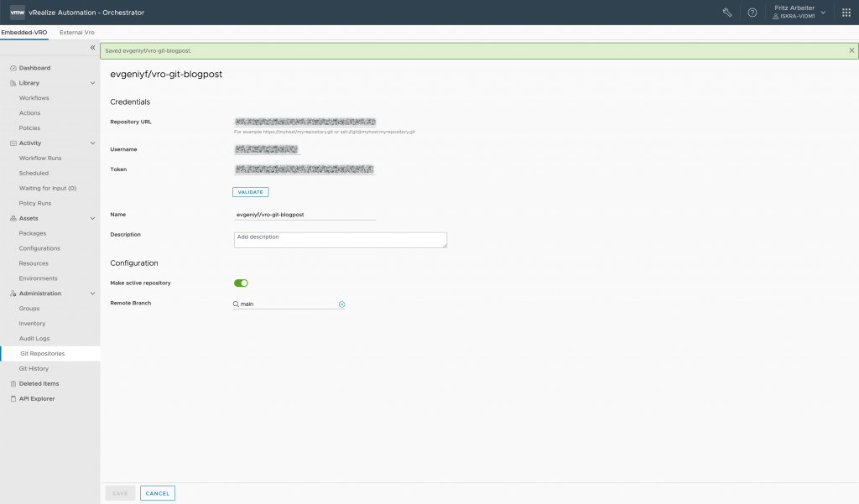Open Packages in the sidebar
Screen dimensions: 859x504
(33, 233)
